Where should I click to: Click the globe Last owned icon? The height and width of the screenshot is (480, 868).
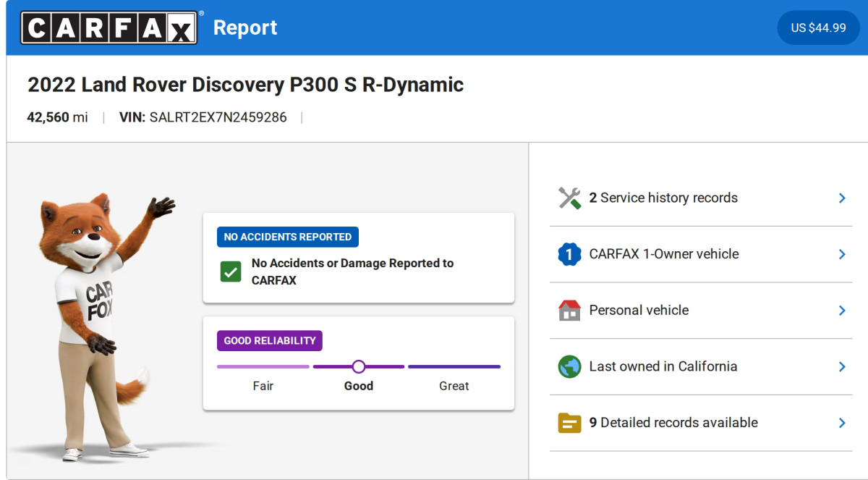(569, 366)
